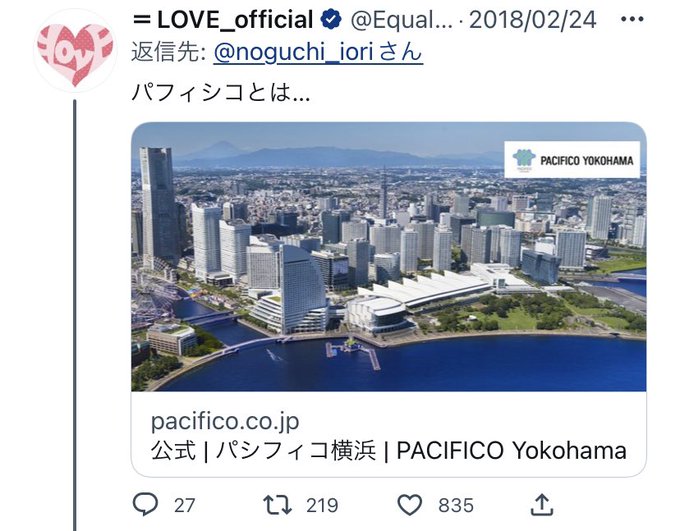The height and width of the screenshot is (531, 680).
Task: Tap the share upload icon
Action: pos(542,504)
